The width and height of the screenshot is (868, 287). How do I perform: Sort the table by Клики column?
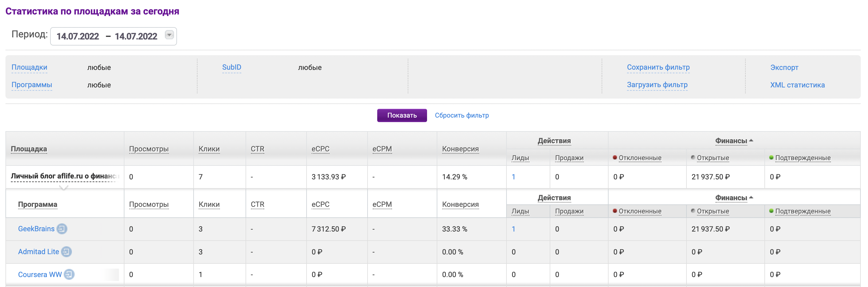[209, 149]
